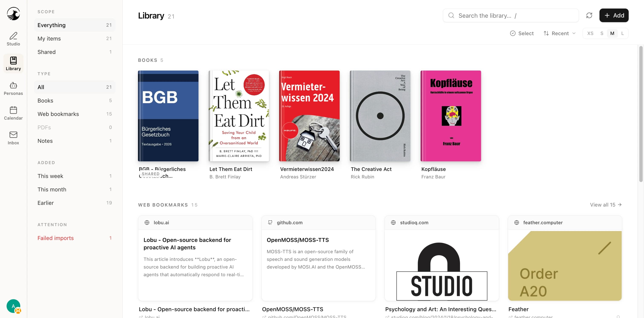Screen dimensions: 644x318
Task: Filter by Notes type
Action: click(75, 141)
